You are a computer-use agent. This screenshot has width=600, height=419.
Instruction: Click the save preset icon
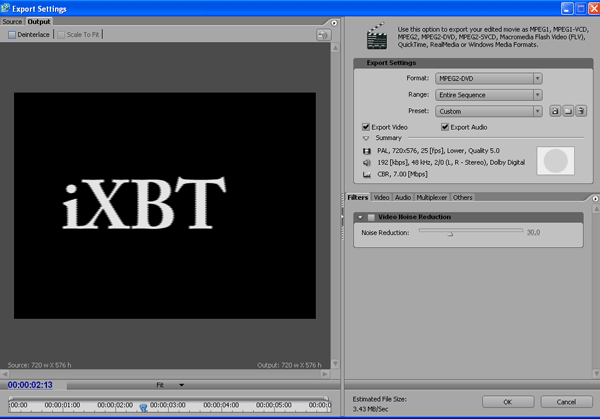coord(553,112)
